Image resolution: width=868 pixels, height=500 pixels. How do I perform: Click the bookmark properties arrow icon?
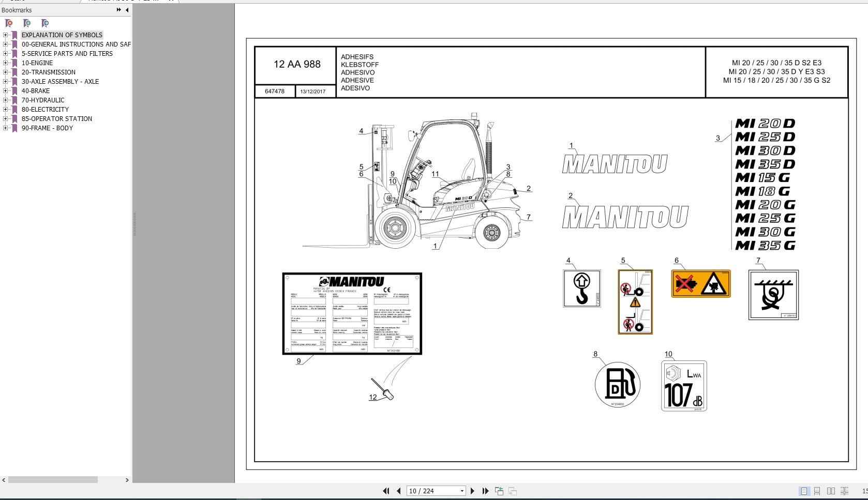(45, 23)
